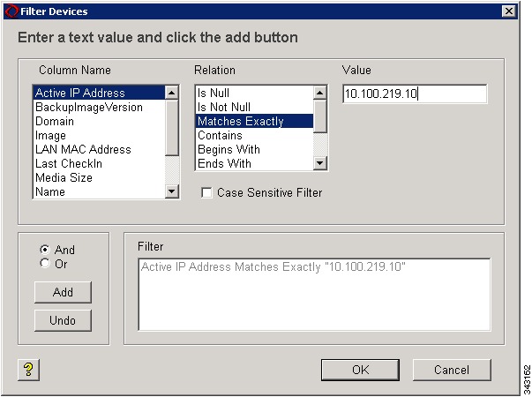Click Column Name list scroll up arrow
The height and width of the screenshot is (397, 532).
coord(171,93)
